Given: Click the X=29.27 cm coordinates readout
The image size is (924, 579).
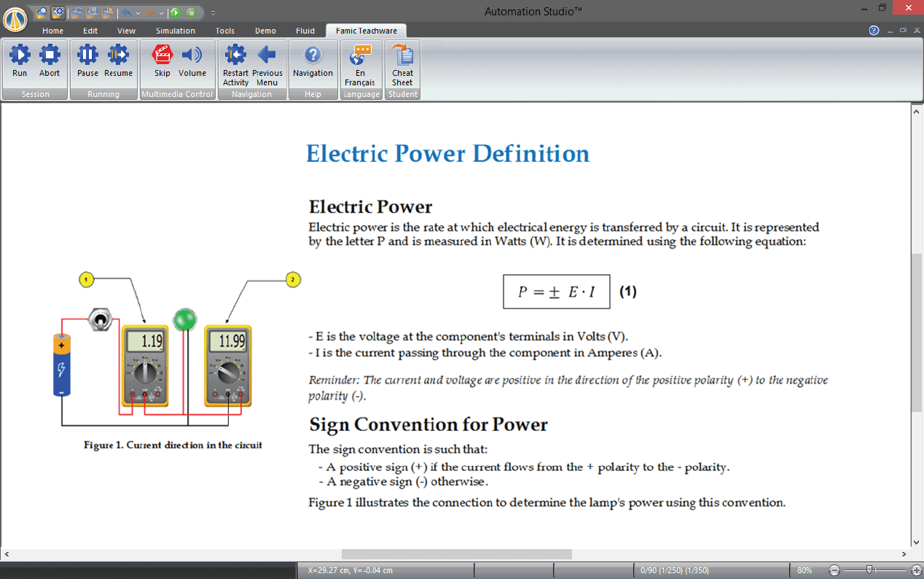Looking at the screenshot, I should (351, 570).
